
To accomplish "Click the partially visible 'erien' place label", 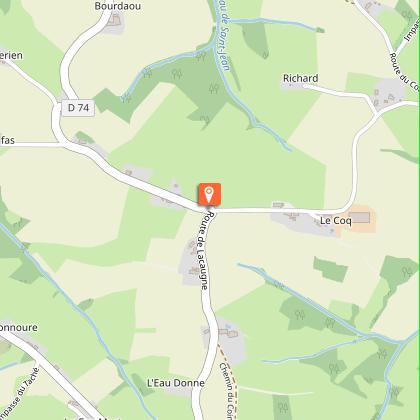I will (x=11, y=55).
